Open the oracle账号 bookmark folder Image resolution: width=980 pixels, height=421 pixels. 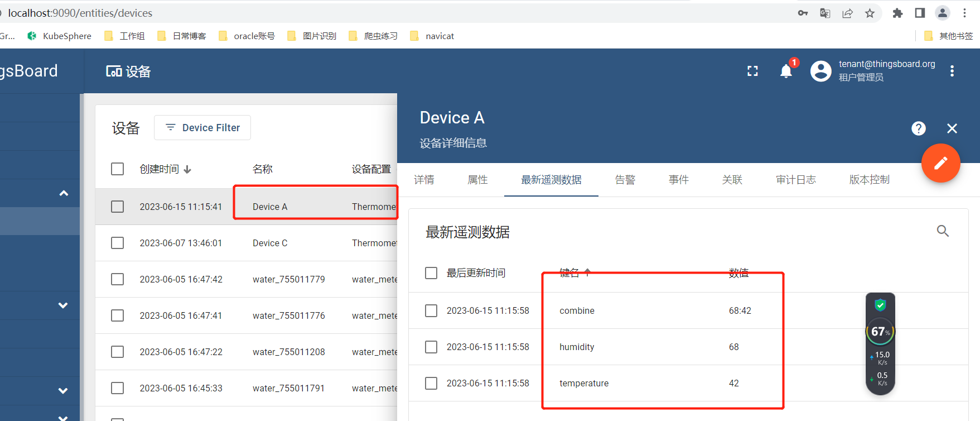(247, 36)
